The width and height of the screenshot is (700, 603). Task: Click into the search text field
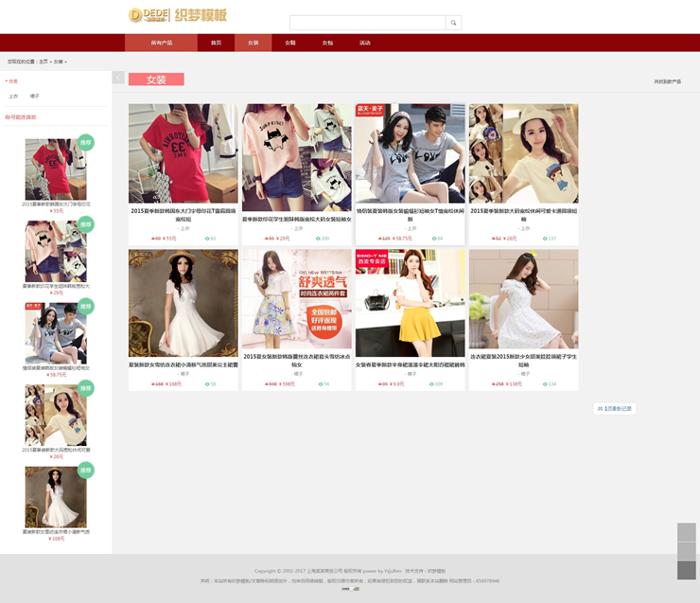click(367, 23)
